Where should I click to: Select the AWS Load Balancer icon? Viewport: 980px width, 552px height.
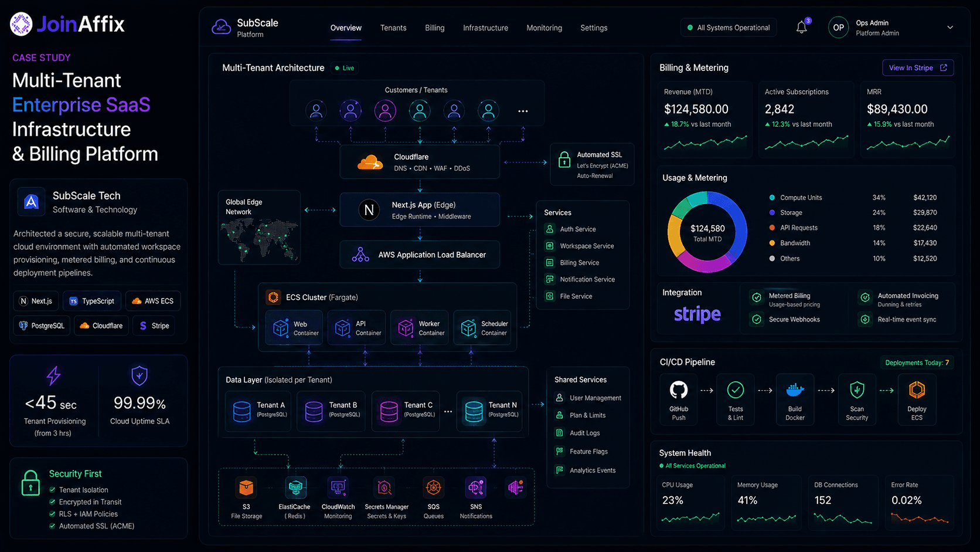360,255
